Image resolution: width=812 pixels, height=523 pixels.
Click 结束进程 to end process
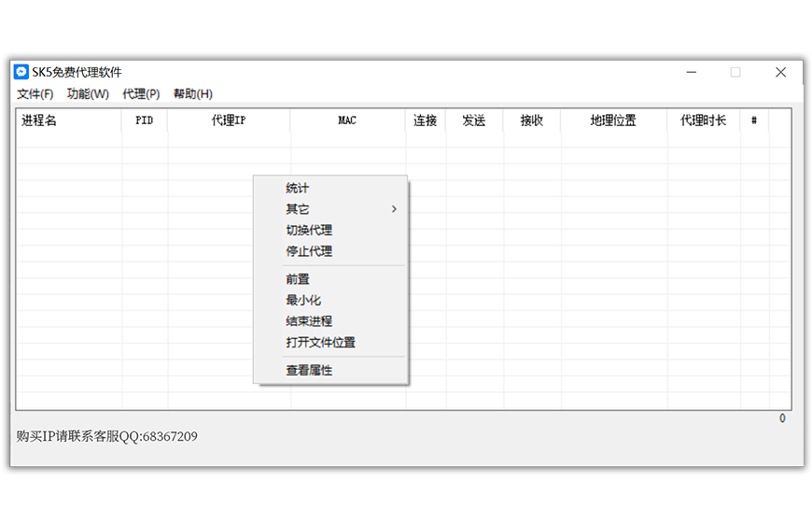coord(309,321)
